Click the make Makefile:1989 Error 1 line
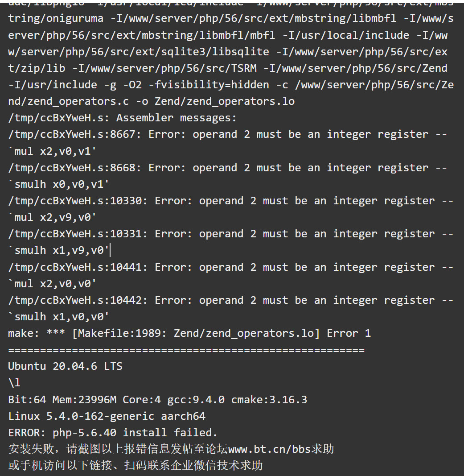The width and height of the screenshot is (464, 476). click(189, 333)
